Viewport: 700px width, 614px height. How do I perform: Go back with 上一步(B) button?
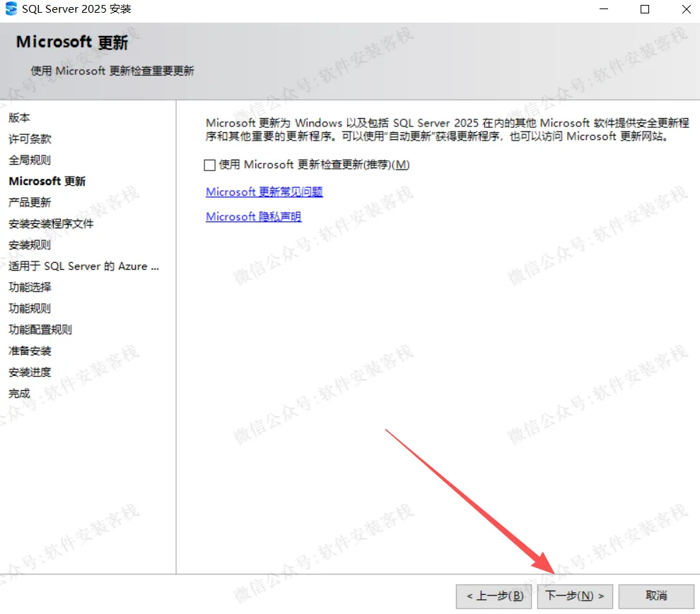pos(494,596)
